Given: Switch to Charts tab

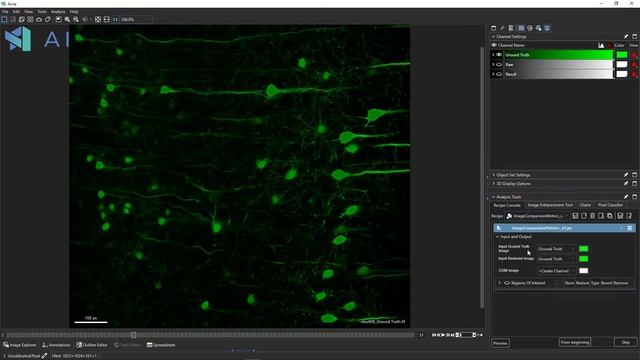Looking at the screenshot, I should 585,205.
